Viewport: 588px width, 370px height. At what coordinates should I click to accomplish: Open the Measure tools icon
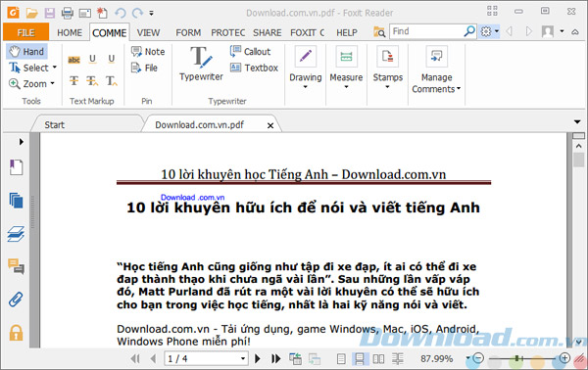pyautogui.click(x=346, y=57)
